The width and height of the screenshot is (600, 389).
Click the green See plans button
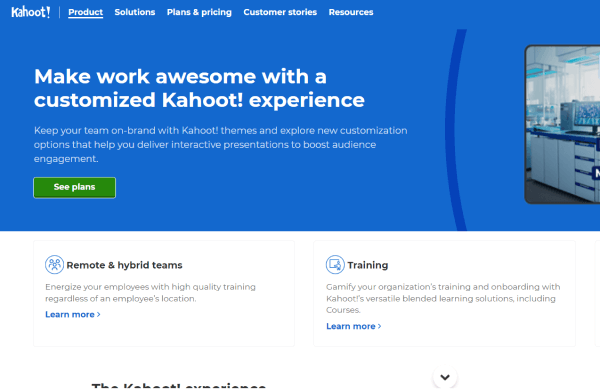tap(75, 187)
